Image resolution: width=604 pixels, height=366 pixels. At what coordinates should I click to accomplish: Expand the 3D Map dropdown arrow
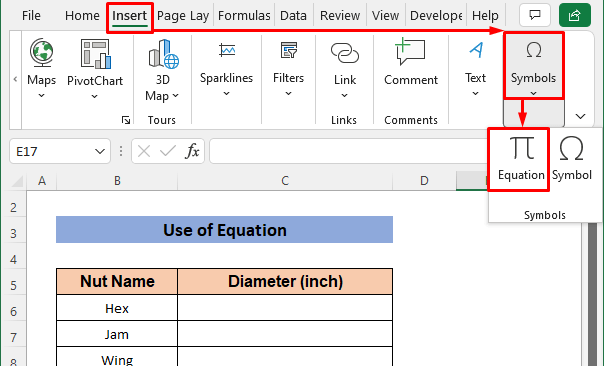click(x=176, y=96)
